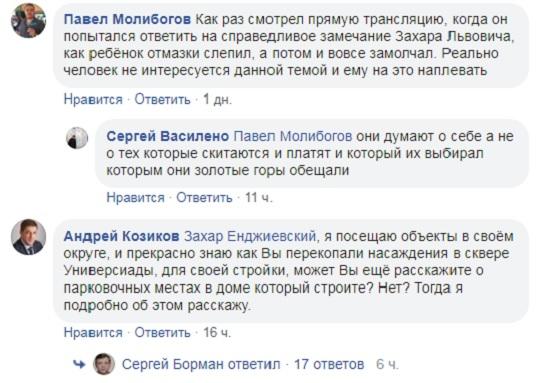Like Павел Молибогов's comment with Нравится

(x=93, y=100)
